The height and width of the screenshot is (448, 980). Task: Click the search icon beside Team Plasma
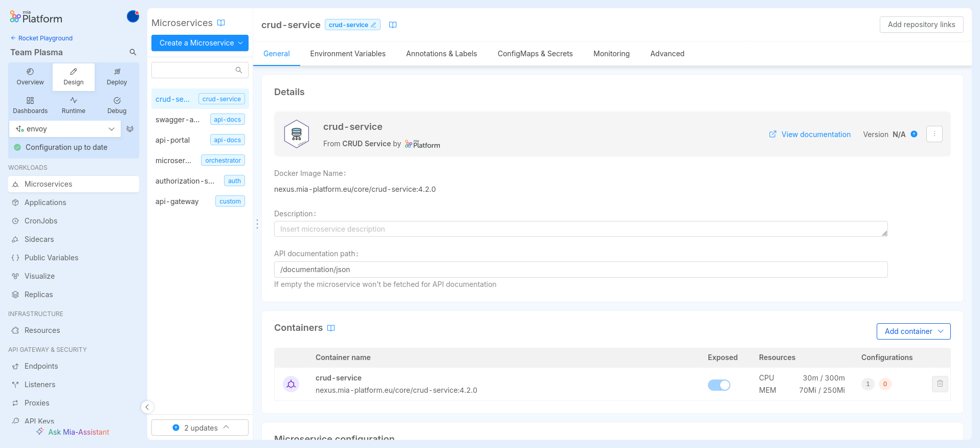132,52
